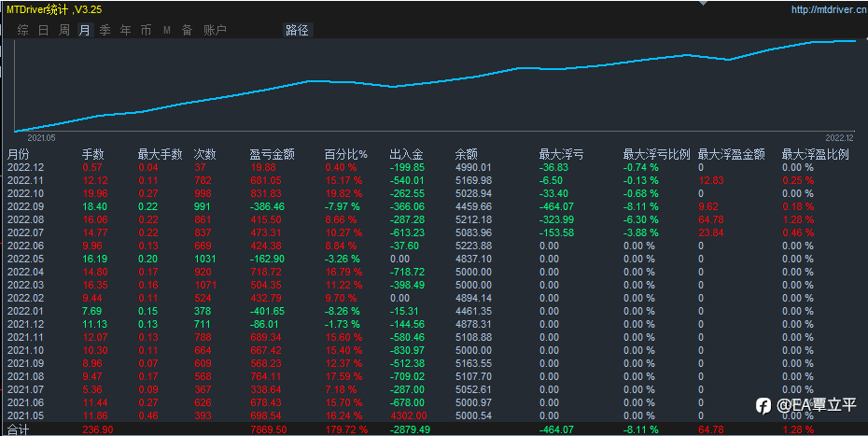
Task: Open the 账户 account tab
Action: 215,30
